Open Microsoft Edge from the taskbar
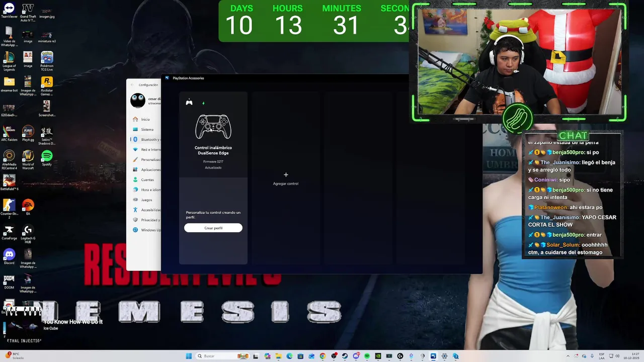The width and height of the screenshot is (644, 362). click(x=289, y=356)
